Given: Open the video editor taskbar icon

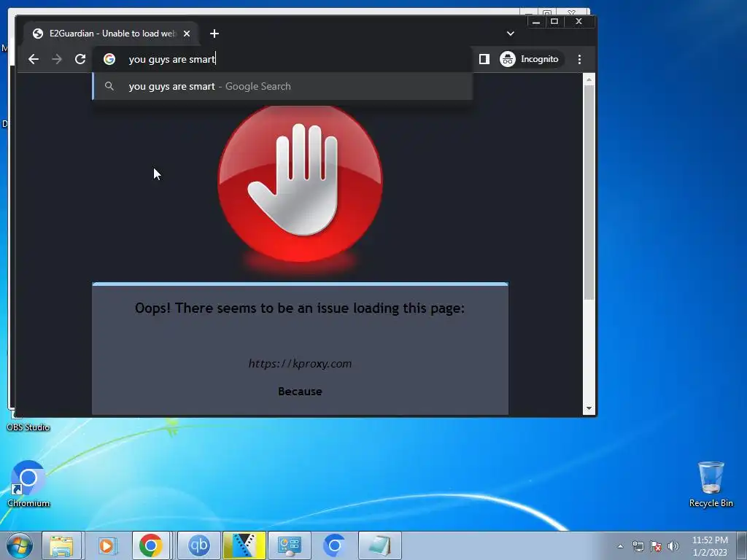Looking at the screenshot, I should pyautogui.click(x=244, y=545).
